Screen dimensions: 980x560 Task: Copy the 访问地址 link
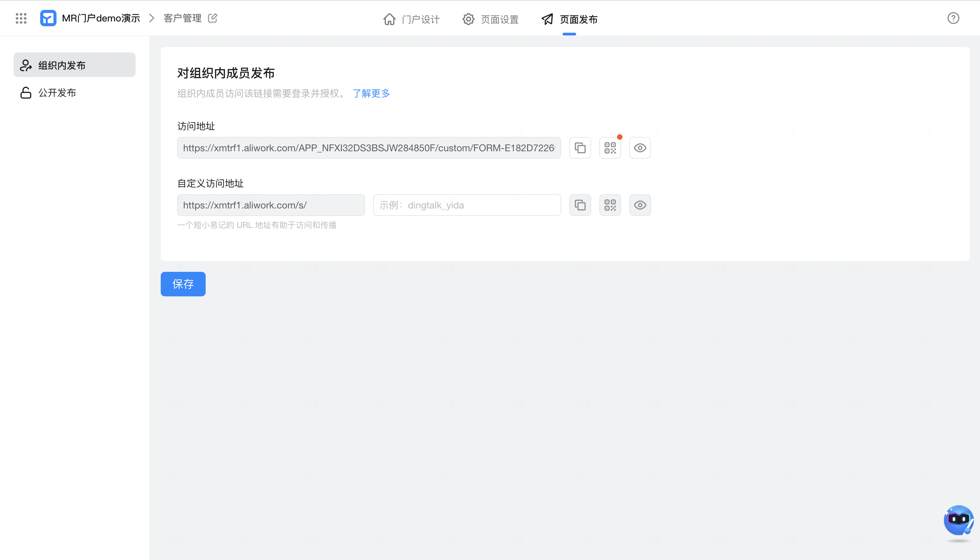point(580,148)
